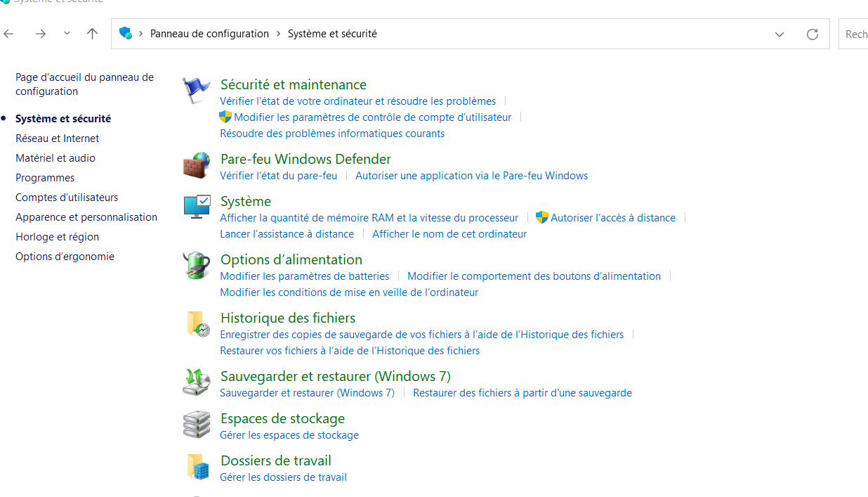Open the Sécurité et maintenance heading
This screenshot has height=497, width=868.
point(294,84)
